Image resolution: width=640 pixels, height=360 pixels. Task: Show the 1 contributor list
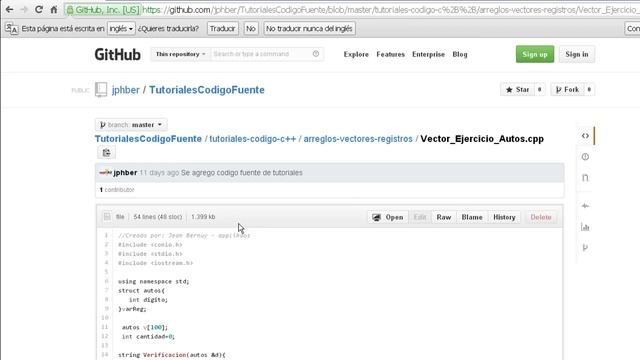tap(117, 190)
